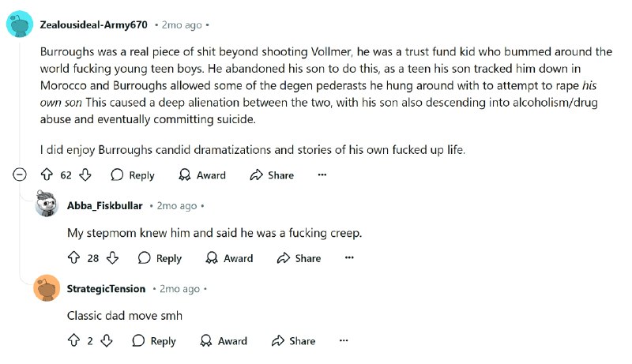Share Zealousideal-Army670's comment
The image size is (632, 364).
point(272,175)
